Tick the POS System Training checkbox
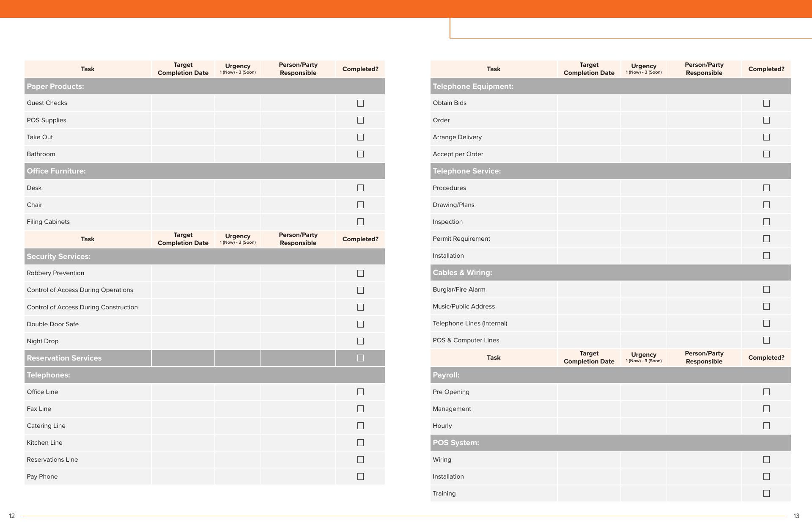This screenshot has width=812, height=526. 766,493
